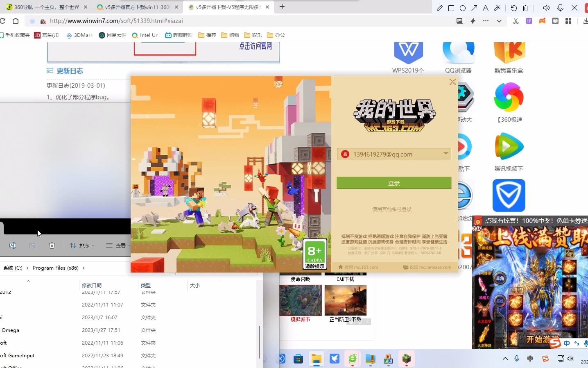This screenshot has width=588, height=368.
Task: Click the browser download arrow icon
Action: 585,21
